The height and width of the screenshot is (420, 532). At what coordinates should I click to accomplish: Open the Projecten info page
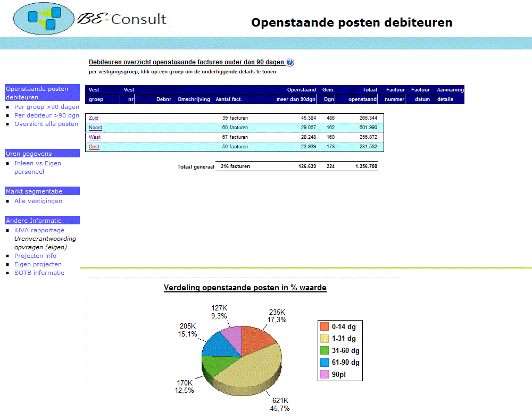pos(35,256)
